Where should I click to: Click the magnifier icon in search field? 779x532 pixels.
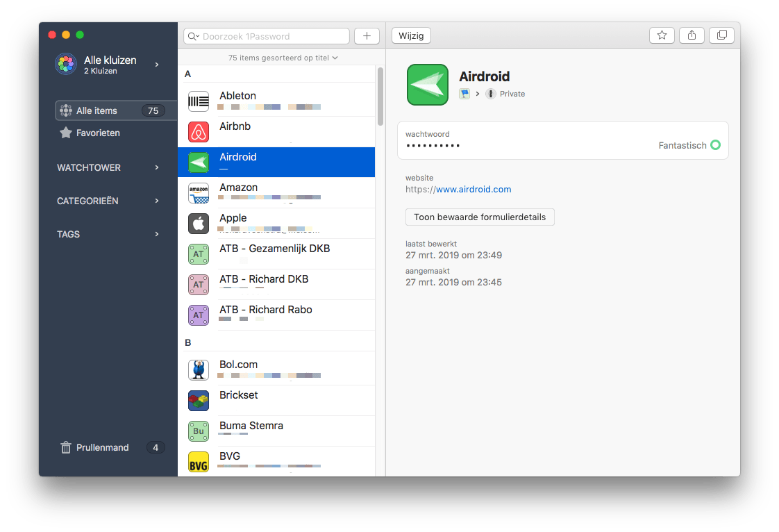[193, 36]
